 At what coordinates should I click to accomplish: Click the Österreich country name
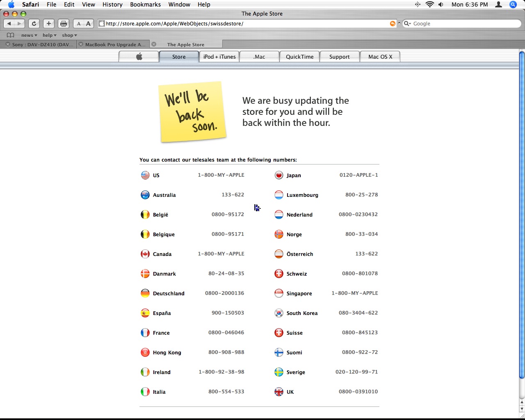(300, 254)
